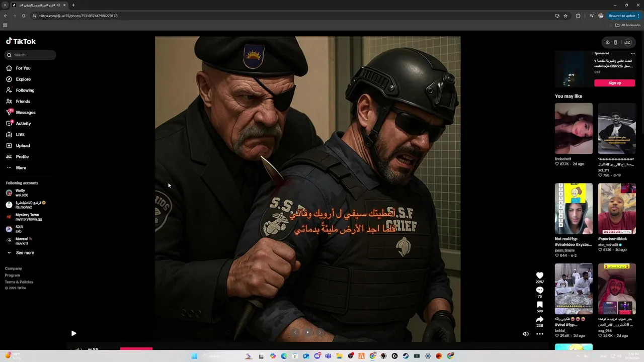
Task: Bookmark this page with the star icon
Action: (566, 16)
